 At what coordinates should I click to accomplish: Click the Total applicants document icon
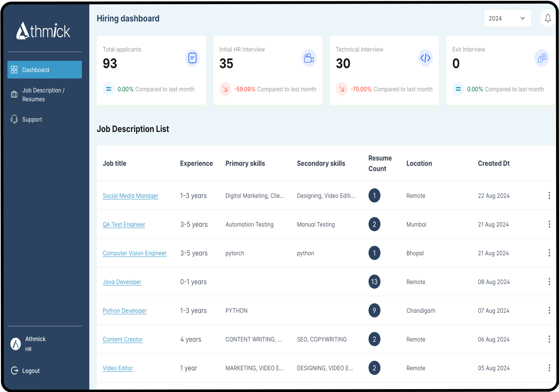tap(192, 58)
